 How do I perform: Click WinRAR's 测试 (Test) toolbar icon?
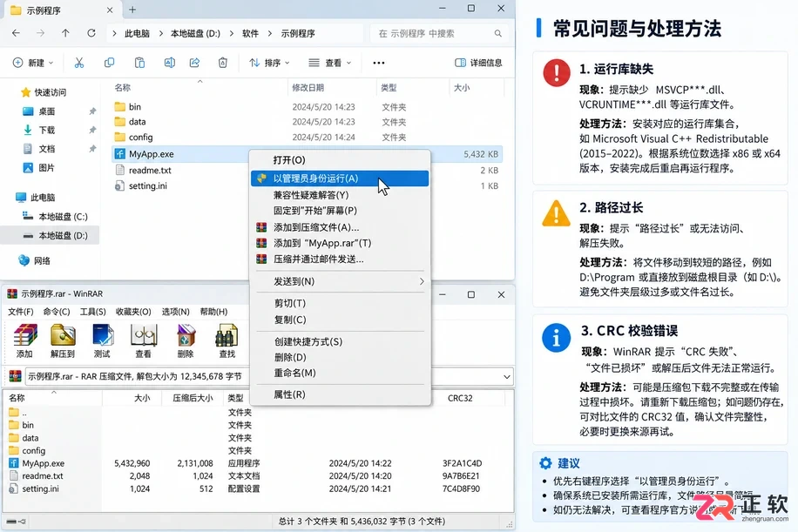[x=102, y=340]
